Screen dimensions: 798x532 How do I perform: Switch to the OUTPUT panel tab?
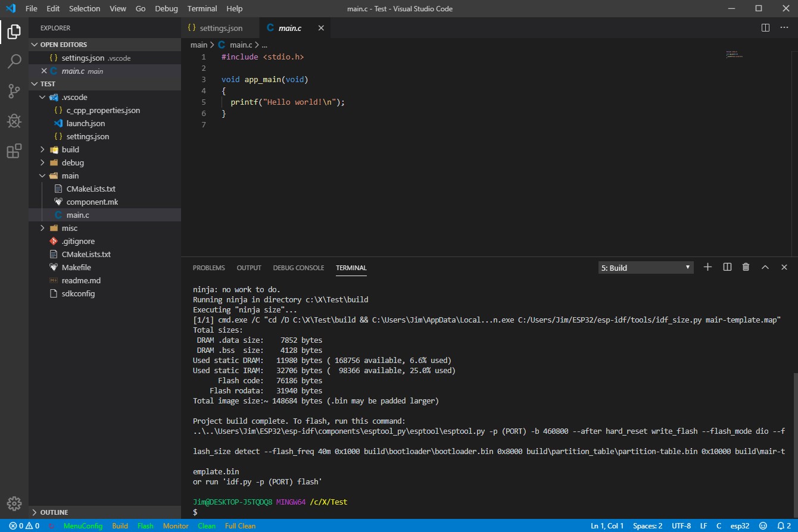[249, 268]
